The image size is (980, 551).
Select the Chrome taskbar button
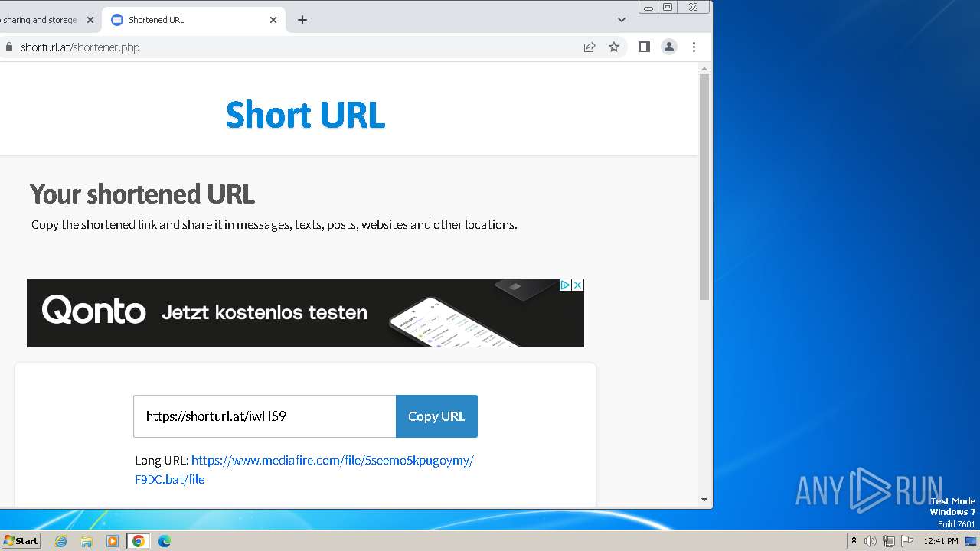click(x=139, y=541)
